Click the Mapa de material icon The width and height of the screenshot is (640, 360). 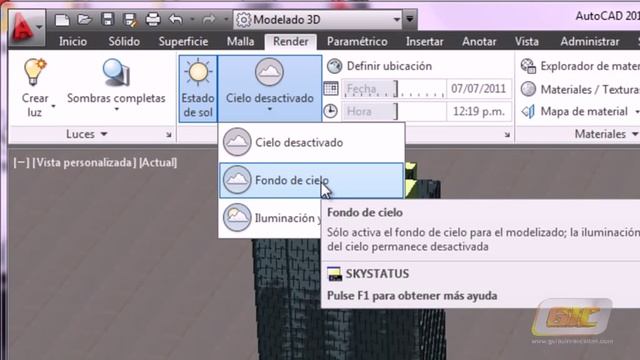click(x=528, y=111)
